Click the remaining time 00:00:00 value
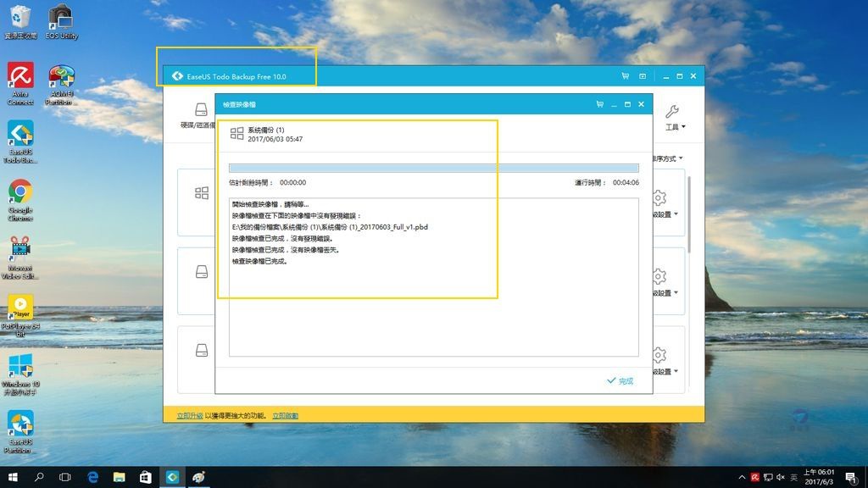Screen dimensions: 868x488 (x=292, y=183)
